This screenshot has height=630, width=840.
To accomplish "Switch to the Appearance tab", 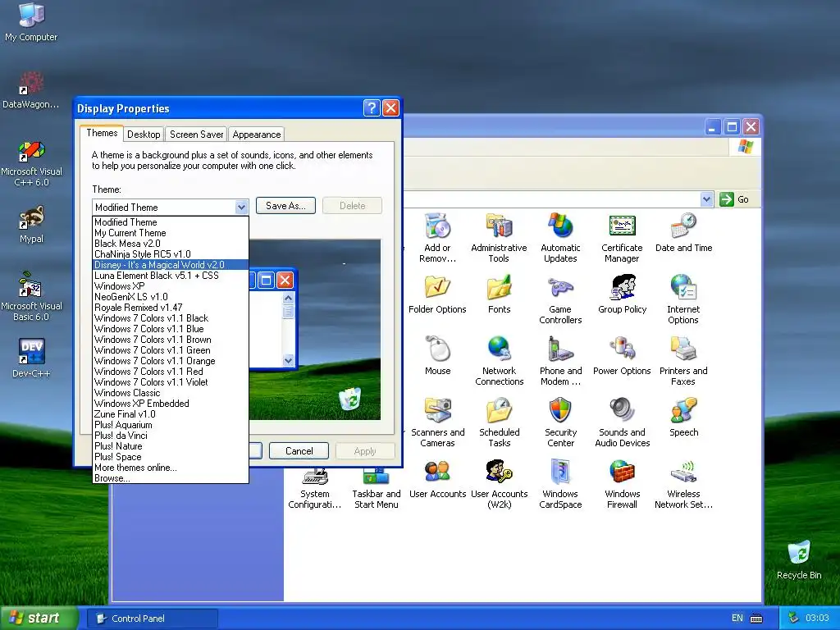I will tap(256, 135).
